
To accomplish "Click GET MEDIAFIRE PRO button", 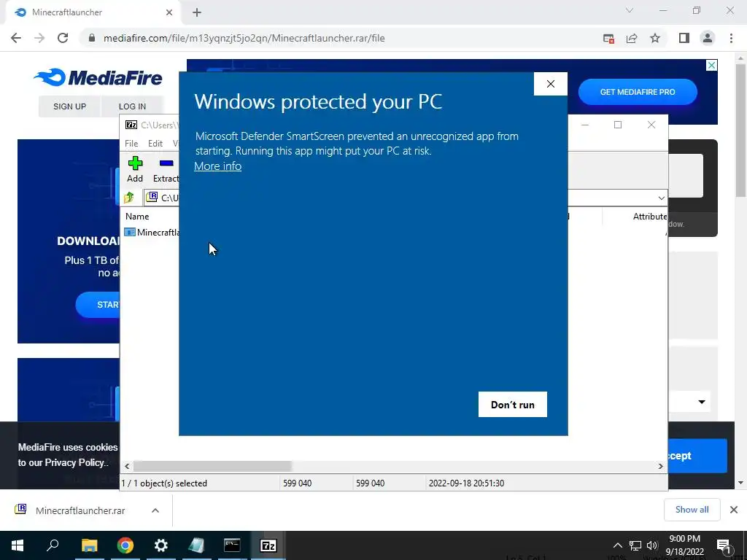I will click(x=638, y=92).
